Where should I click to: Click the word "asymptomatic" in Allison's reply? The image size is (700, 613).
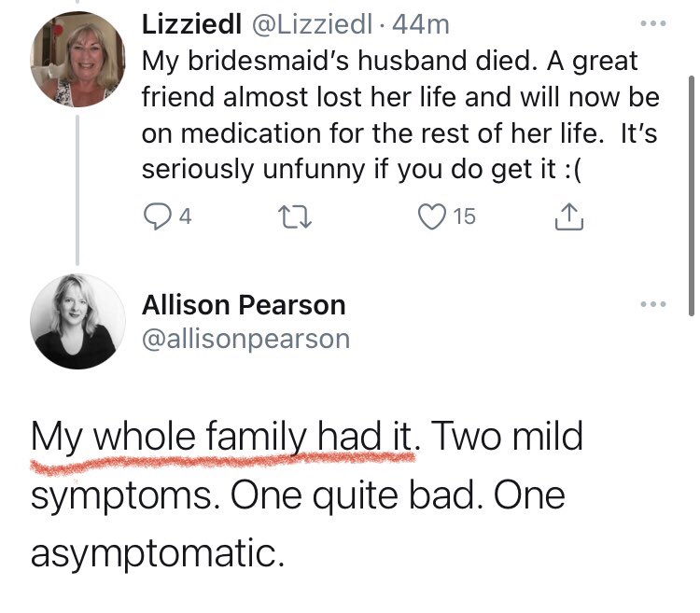tap(154, 554)
